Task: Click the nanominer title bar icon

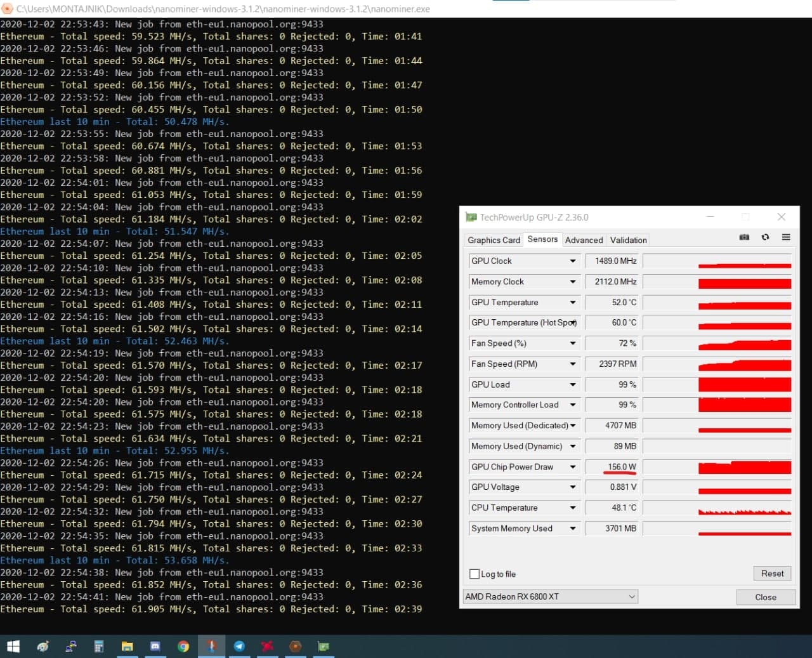Action: (7, 9)
